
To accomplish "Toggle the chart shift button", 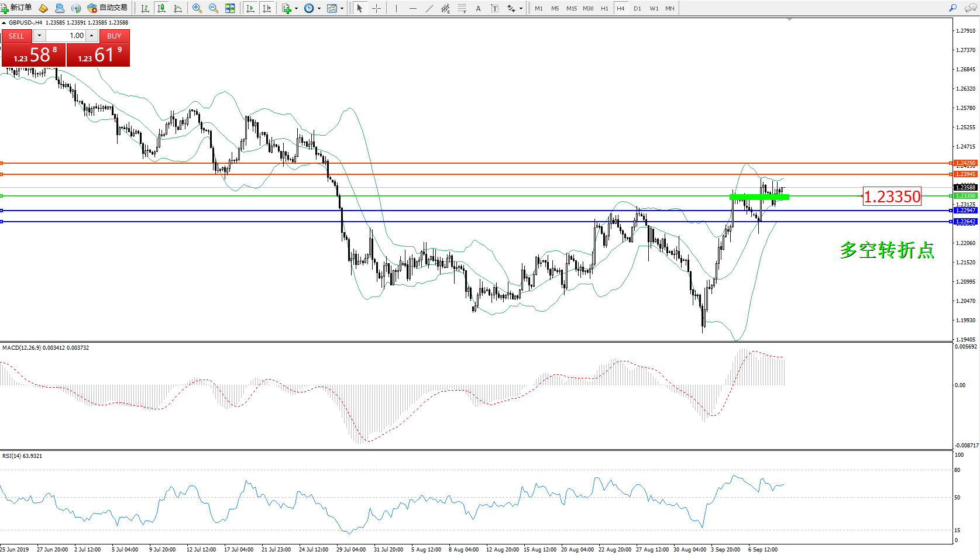I will click(x=267, y=8).
